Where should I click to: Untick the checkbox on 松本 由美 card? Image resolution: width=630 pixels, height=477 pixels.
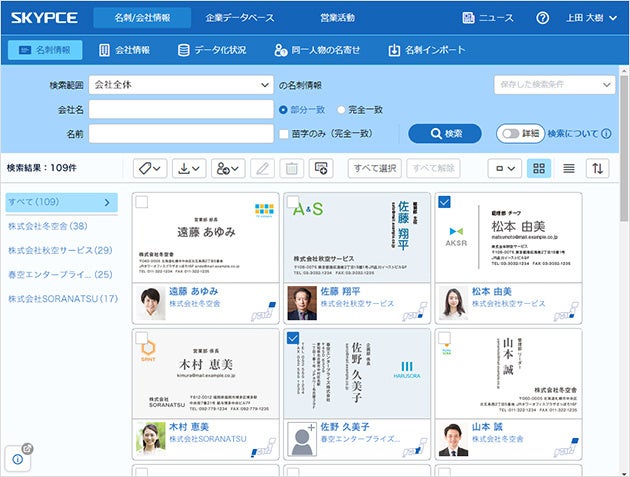click(x=444, y=202)
